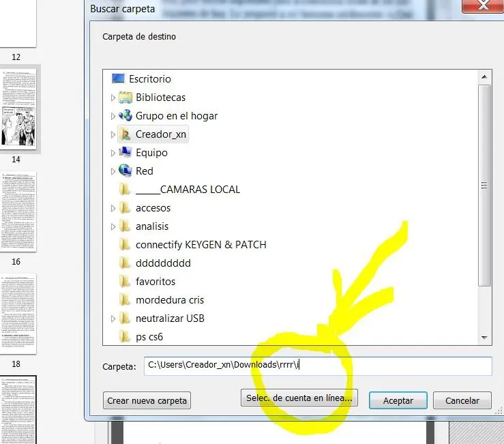Click the favoritos folder icon

124,282
